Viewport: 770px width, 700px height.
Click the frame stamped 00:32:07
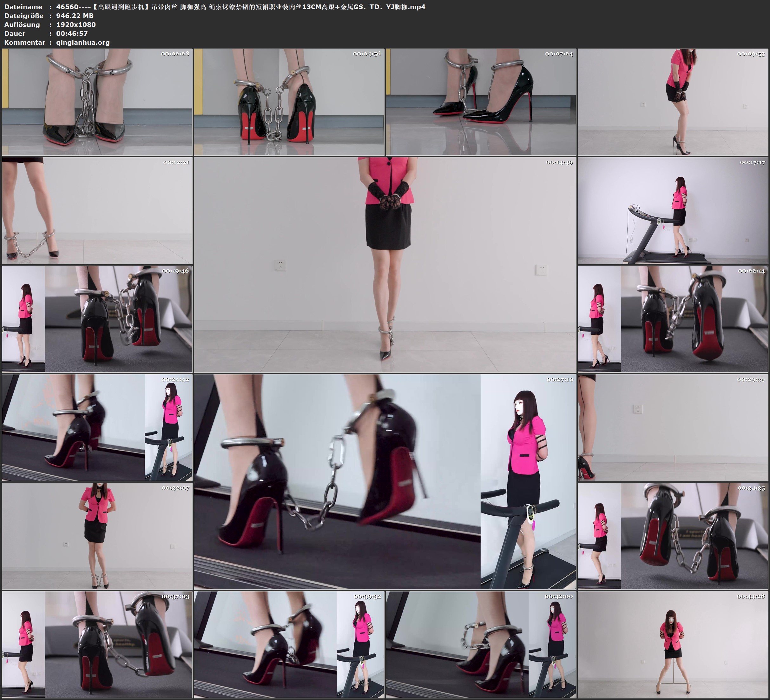tap(97, 536)
